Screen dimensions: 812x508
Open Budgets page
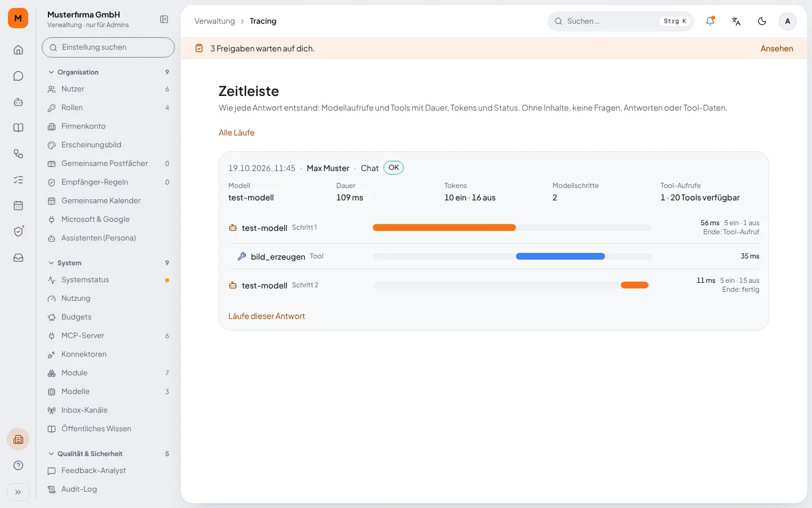coord(108,317)
